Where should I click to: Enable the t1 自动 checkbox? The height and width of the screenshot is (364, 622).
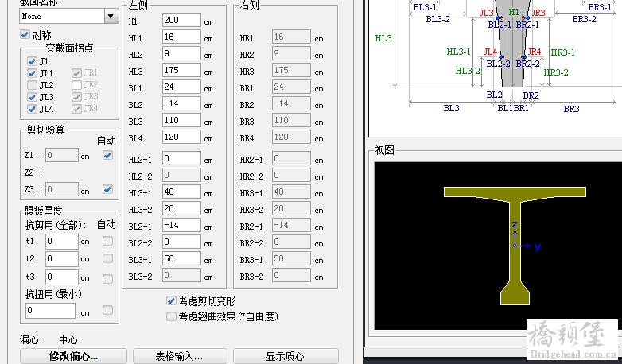point(107,241)
